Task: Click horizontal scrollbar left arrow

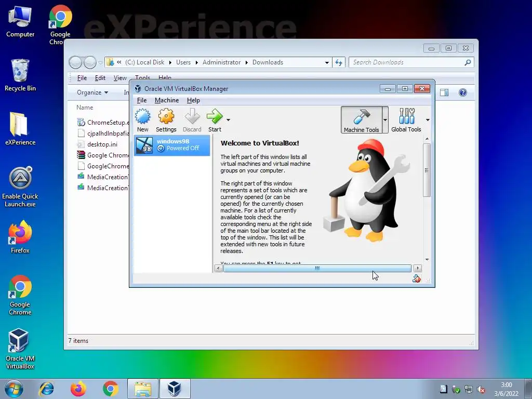Action: coord(219,269)
